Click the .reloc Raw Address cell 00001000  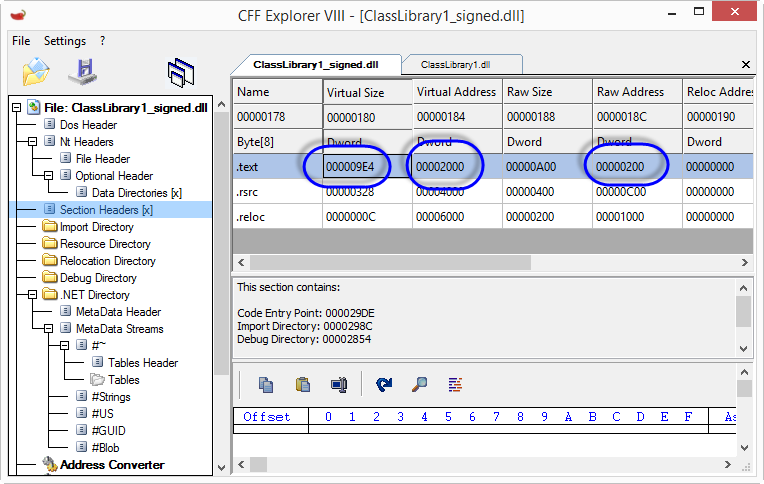[637, 217]
